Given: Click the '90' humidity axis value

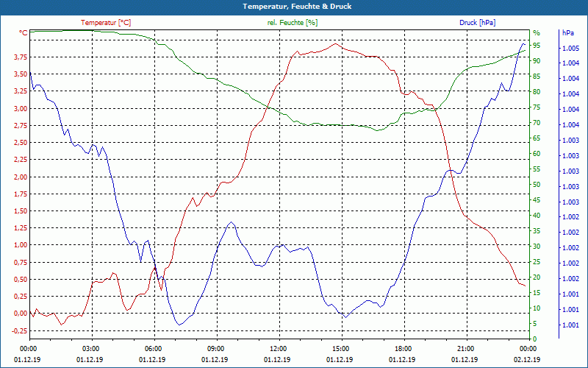Looking at the screenshot, I should pos(537,61).
